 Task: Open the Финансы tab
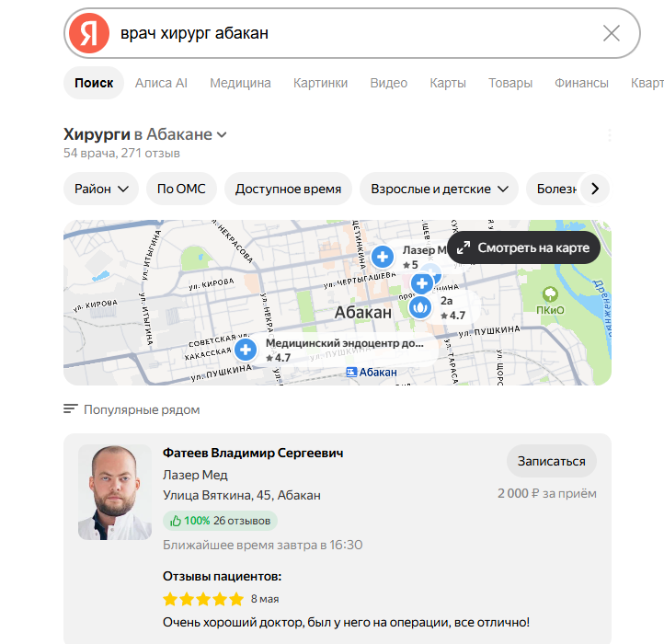click(581, 83)
